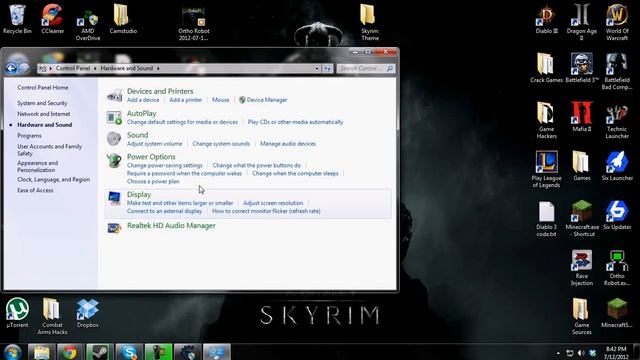This screenshot has width=640, height=360.
Task: Open Recycle Bin on desktop
Action: (17, 19)
